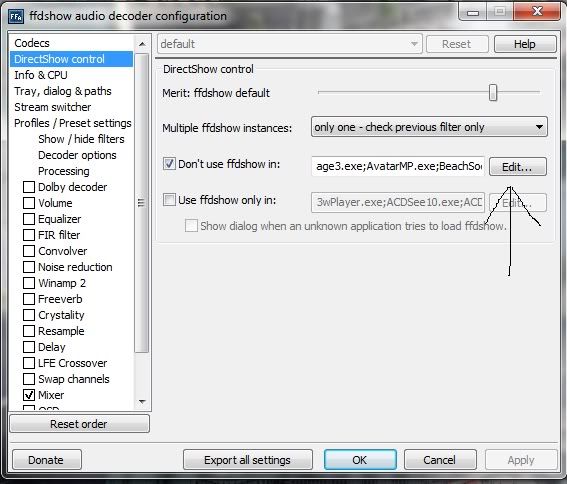Click the Merit slider handle
This screenshot has height=484, width=567.
pyautogui.click(x=493, y=93)
